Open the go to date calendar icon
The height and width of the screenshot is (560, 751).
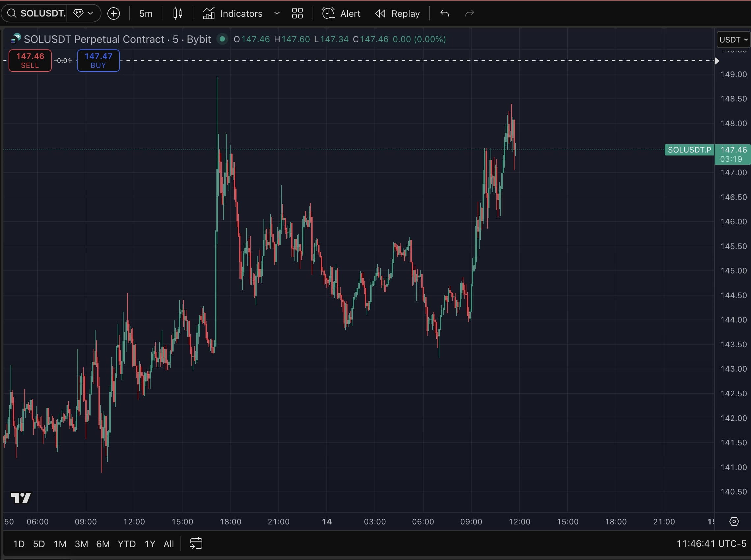[x=196, y=543]
